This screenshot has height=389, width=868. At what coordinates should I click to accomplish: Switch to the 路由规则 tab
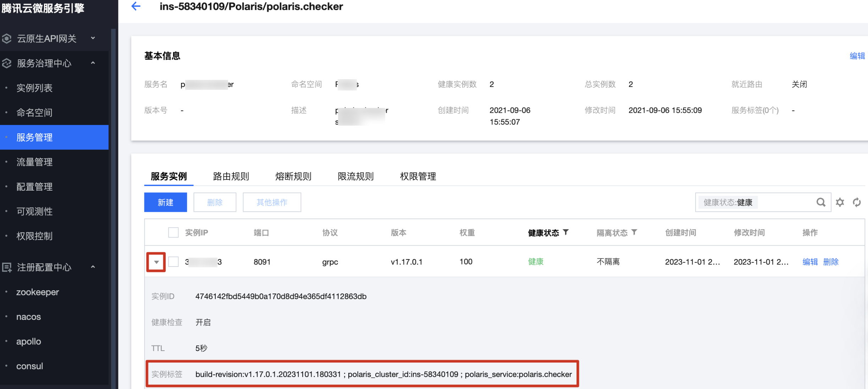(231, 176)
